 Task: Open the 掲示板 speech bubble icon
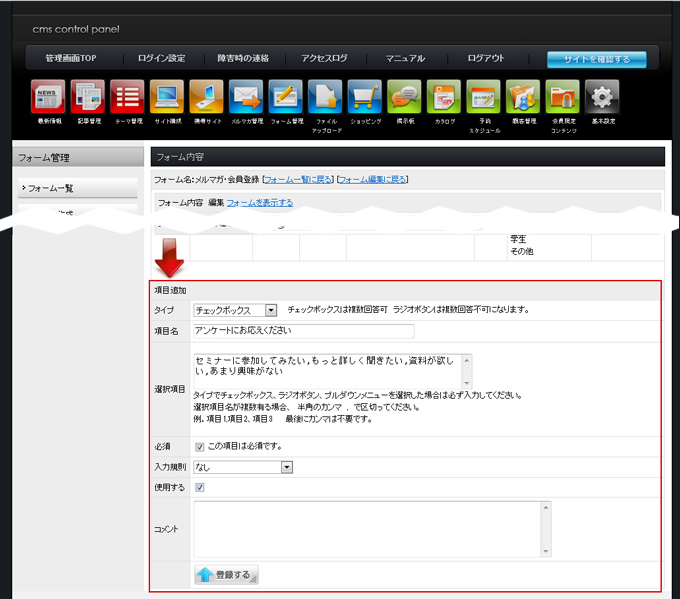(404, 97)
